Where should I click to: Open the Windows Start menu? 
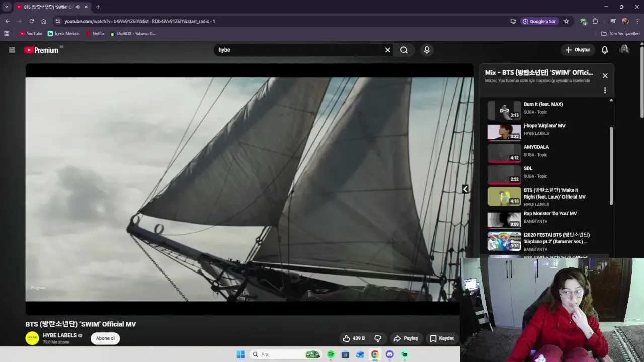(240, 354)
